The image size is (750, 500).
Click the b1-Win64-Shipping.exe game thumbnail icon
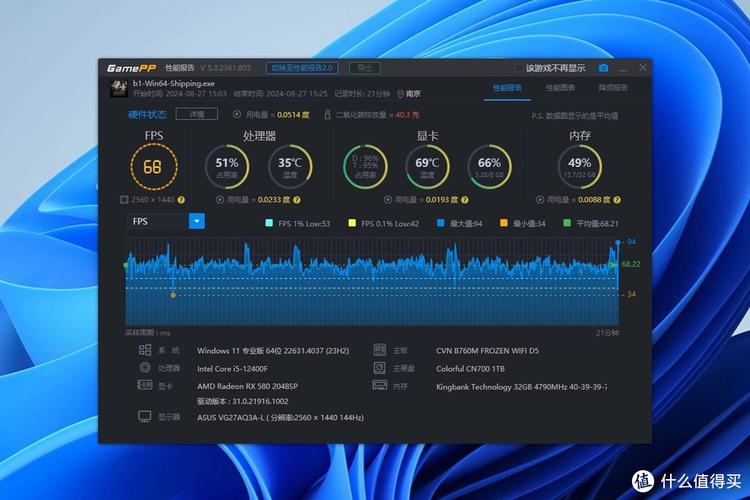tap(117, 88)
